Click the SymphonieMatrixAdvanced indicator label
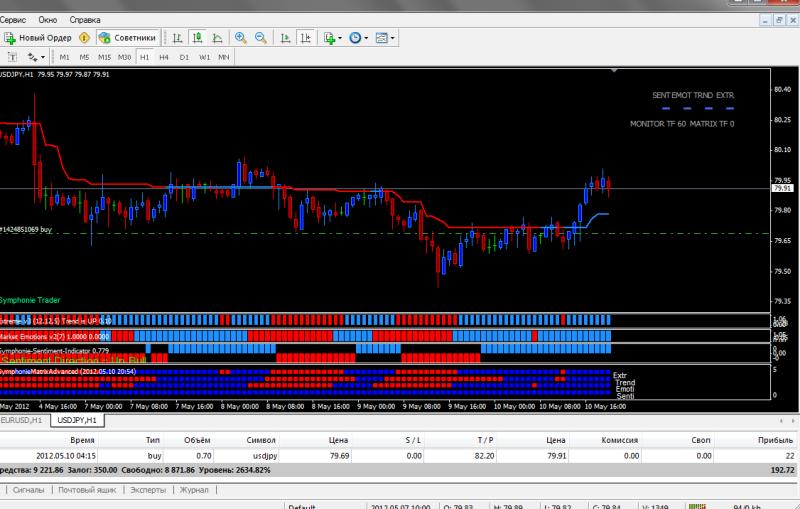Screen dimensions: 800x509 coord(68,372)
